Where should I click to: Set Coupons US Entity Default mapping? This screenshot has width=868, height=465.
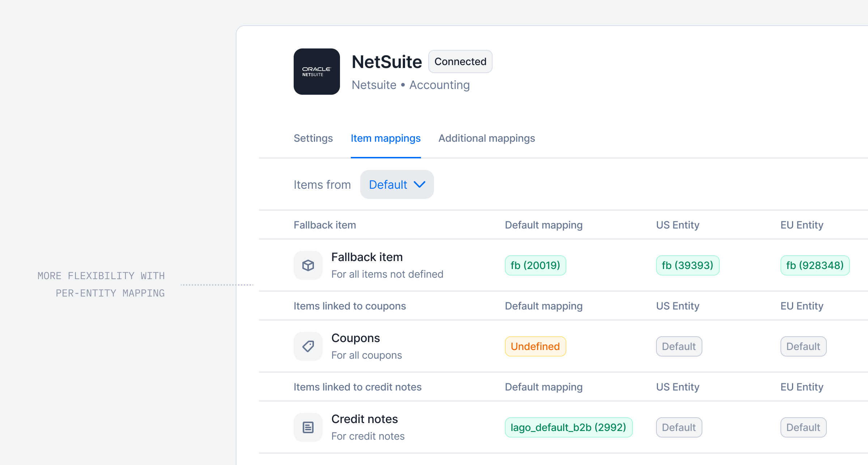[679, 346]
